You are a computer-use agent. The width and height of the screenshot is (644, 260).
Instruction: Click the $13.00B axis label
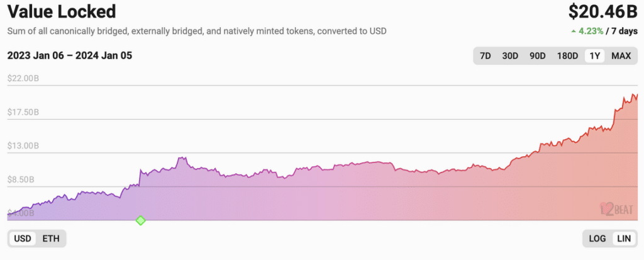(23, 146)
